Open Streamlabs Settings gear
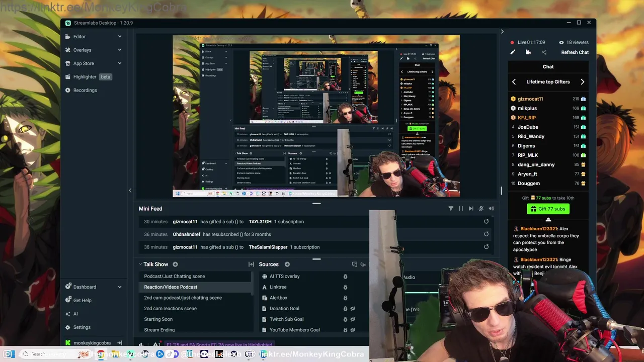644x362 pixels. 68,327
